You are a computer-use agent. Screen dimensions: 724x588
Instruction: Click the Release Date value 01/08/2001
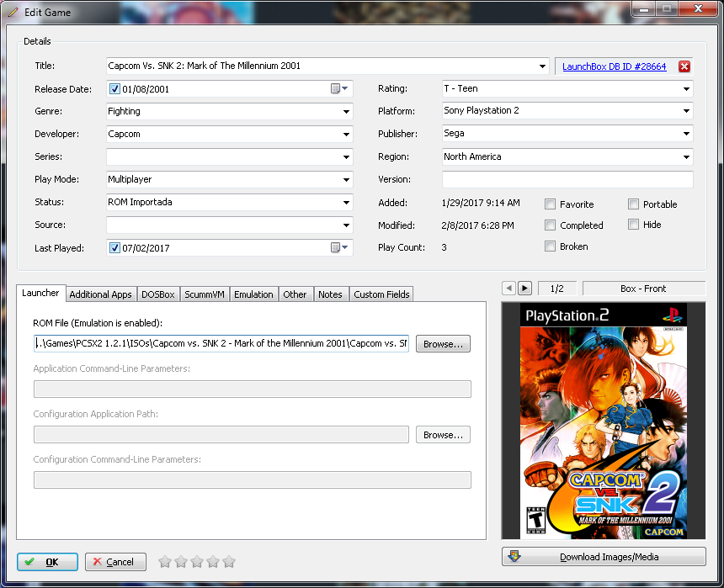click(146, 89)
